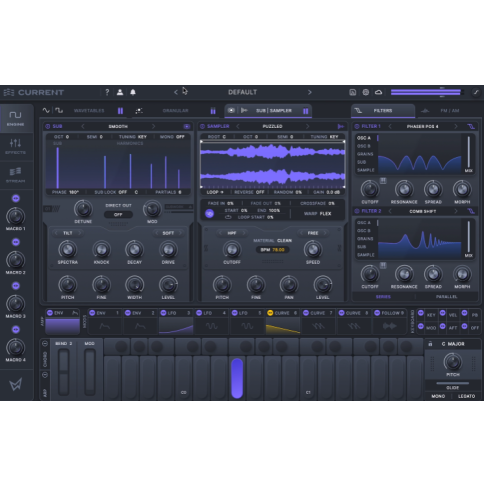The height and width of the screenshot is (486, 485).
Task: Open the Stream page in the sidebar
Action: (x=15, y=175)
